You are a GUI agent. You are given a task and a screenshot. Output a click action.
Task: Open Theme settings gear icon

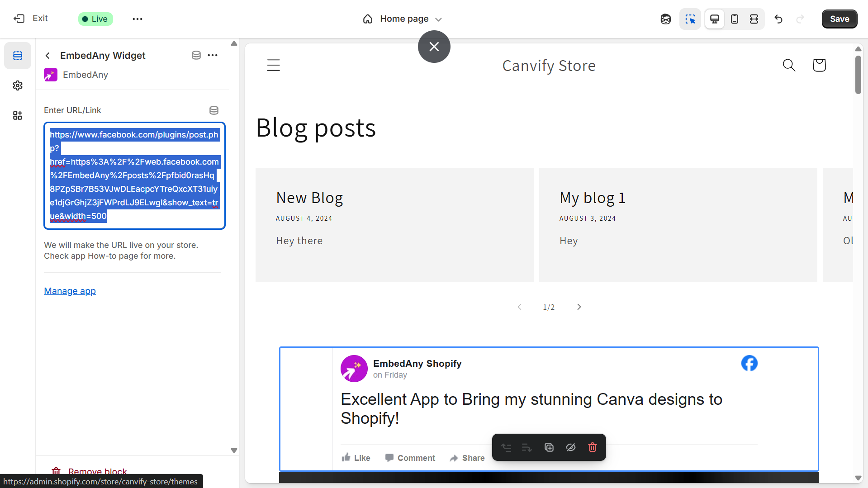pos(18,85)
